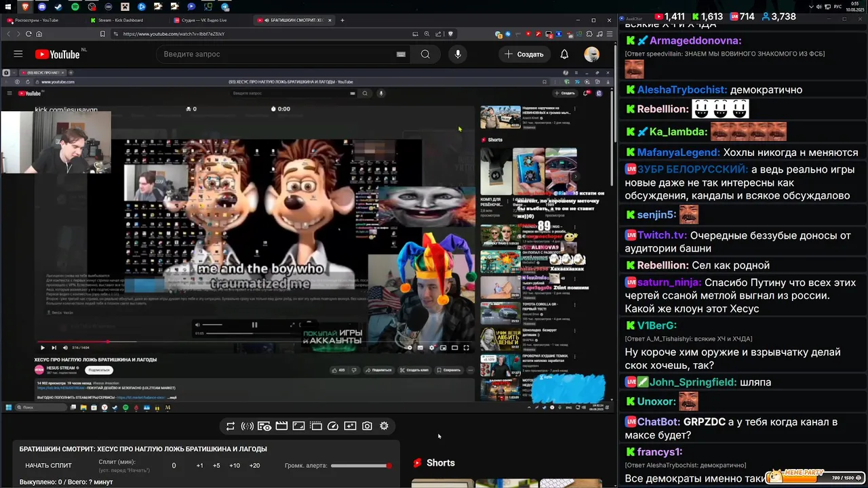868x488 pixels.
Task: Open player toolbar settings gear
Action: click(384, 426)
